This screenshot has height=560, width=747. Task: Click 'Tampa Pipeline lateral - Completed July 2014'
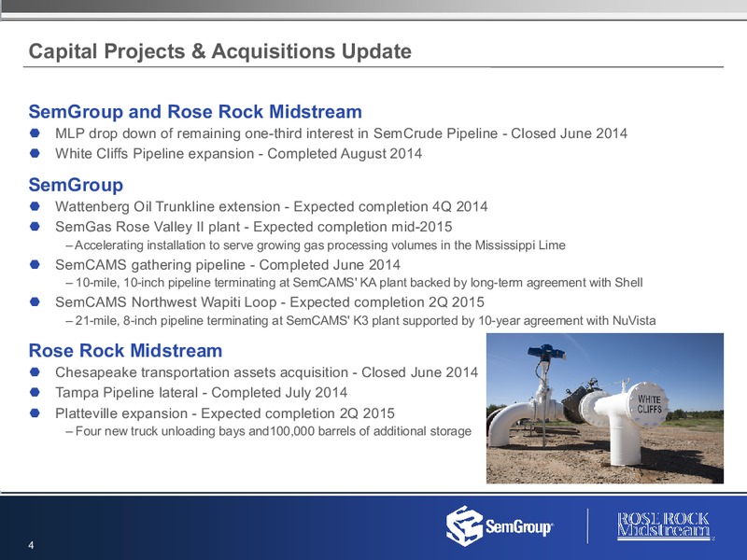pos(201,392)
